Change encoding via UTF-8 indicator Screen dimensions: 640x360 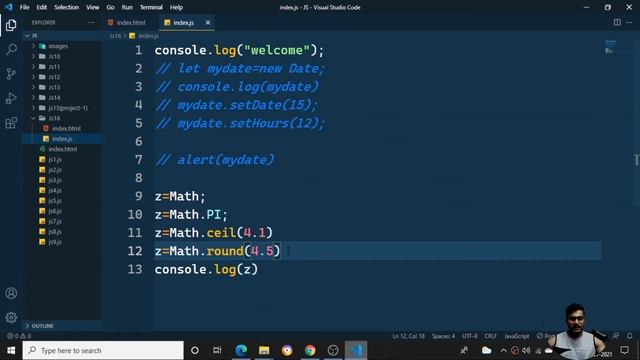(469, 336)
